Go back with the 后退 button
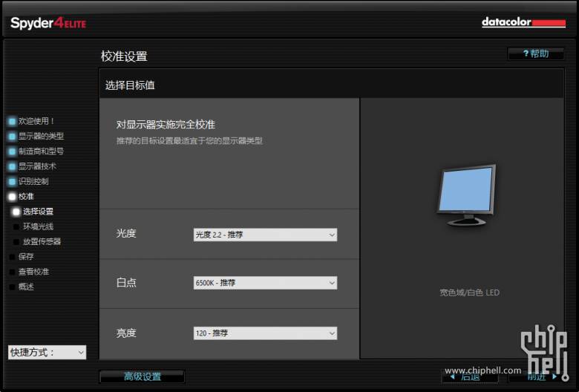 click(470, 376)
